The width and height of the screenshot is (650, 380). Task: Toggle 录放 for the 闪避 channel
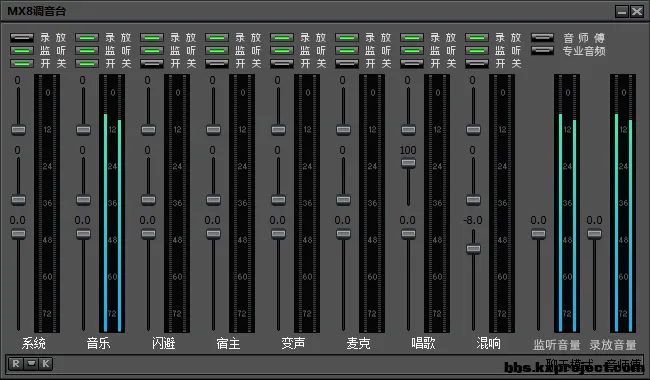click(152, 38)
